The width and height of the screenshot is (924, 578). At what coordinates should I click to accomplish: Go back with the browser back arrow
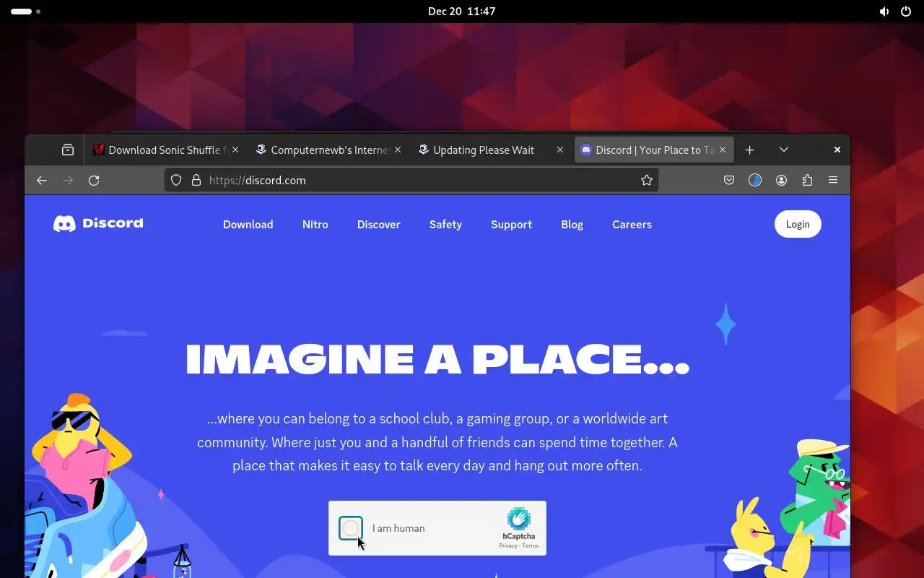[x=42, y=180]
